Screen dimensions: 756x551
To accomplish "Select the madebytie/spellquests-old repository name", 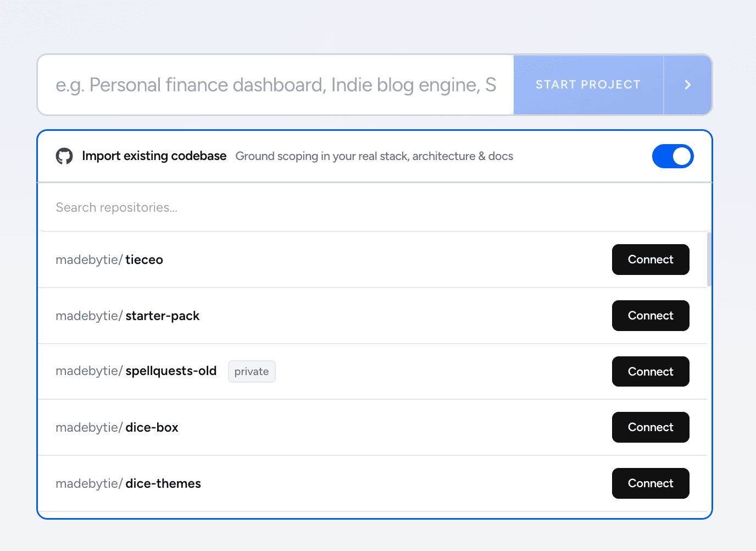I will click(x=136, y=371).
